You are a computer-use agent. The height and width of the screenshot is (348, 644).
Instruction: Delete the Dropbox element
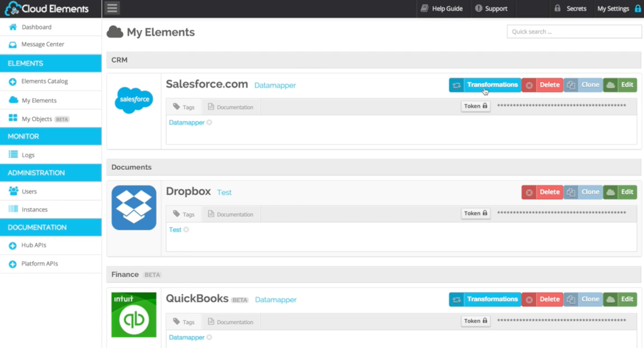click(x=542, y=192)
